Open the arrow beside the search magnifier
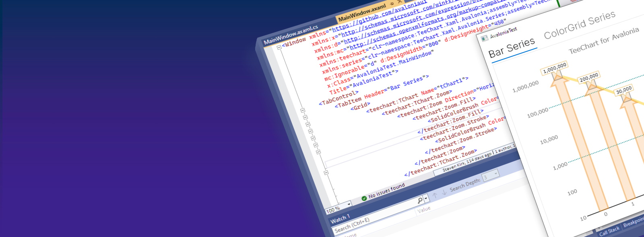 (426, 198)
